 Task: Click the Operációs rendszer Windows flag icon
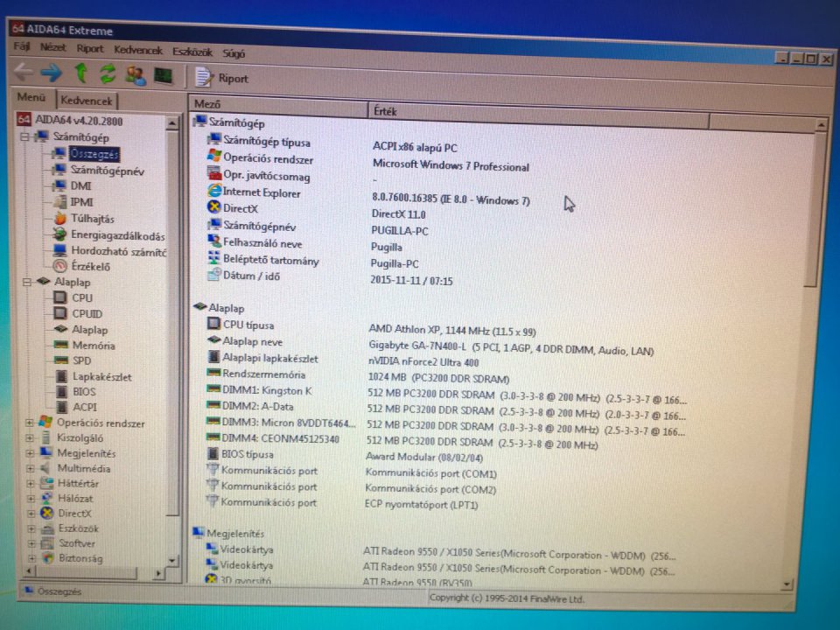214,157
